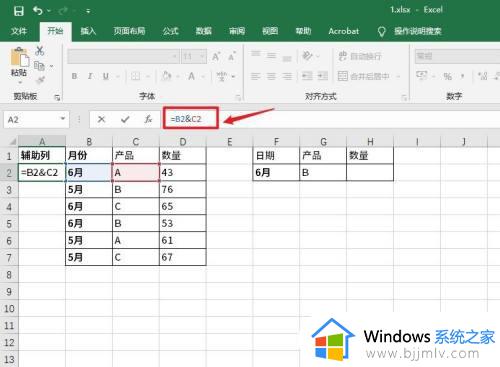Click the Decrease Indent icon
Screen dimensions: 500x367
point(307,76)
